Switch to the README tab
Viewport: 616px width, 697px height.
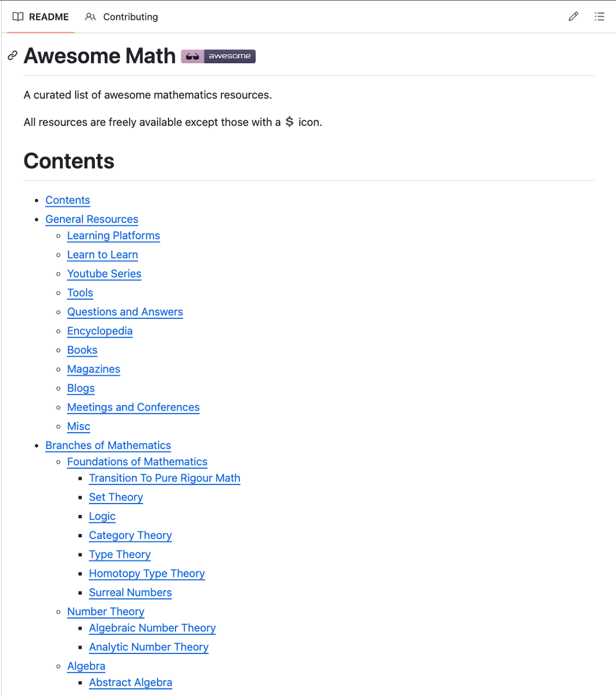41,17
